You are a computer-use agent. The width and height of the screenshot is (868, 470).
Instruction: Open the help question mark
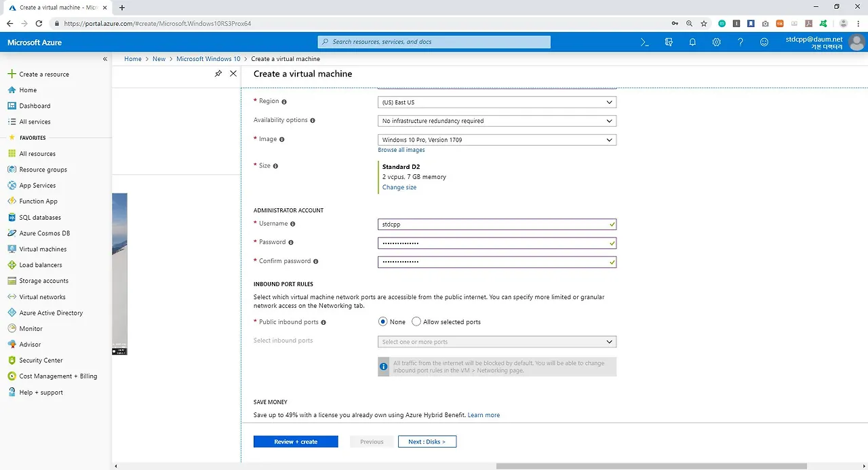(x=741, y=42)
